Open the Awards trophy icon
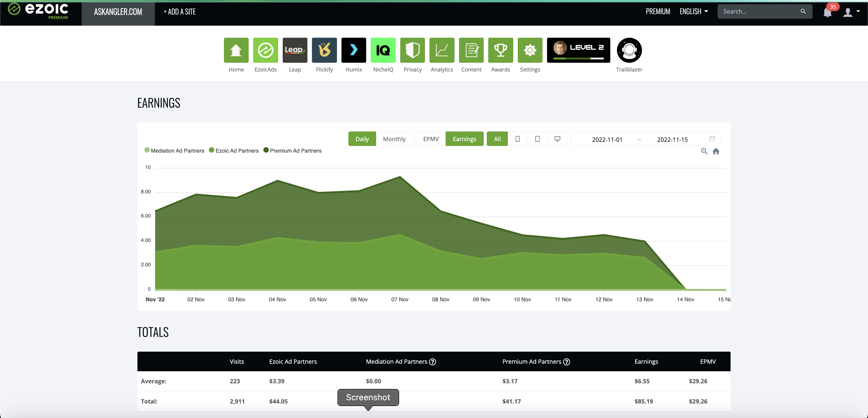The height and width of the screenshot is (418, 868). 500,50
